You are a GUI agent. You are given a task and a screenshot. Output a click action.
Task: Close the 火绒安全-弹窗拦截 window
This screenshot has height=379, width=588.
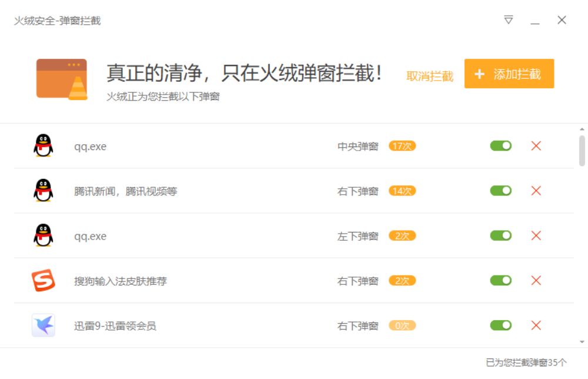click(562, 20)
